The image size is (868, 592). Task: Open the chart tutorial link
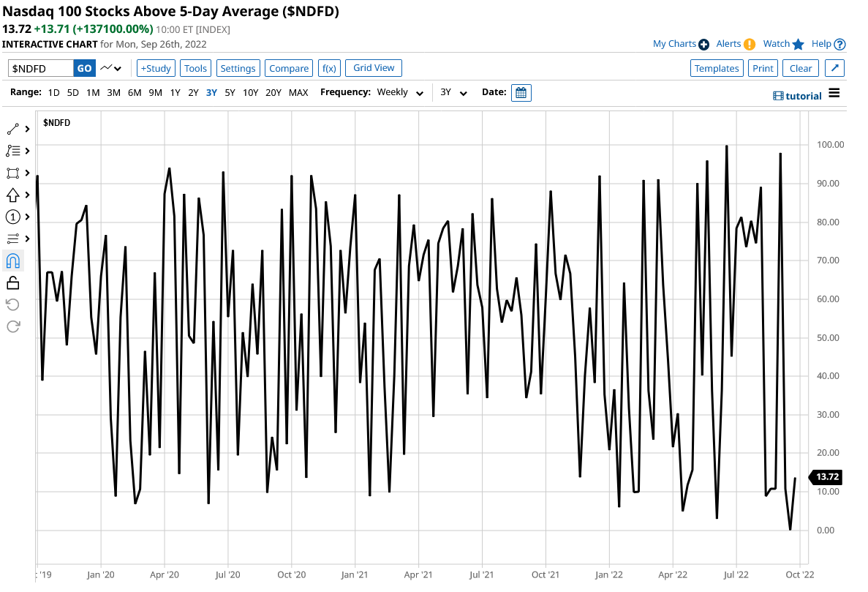(797, 96)
